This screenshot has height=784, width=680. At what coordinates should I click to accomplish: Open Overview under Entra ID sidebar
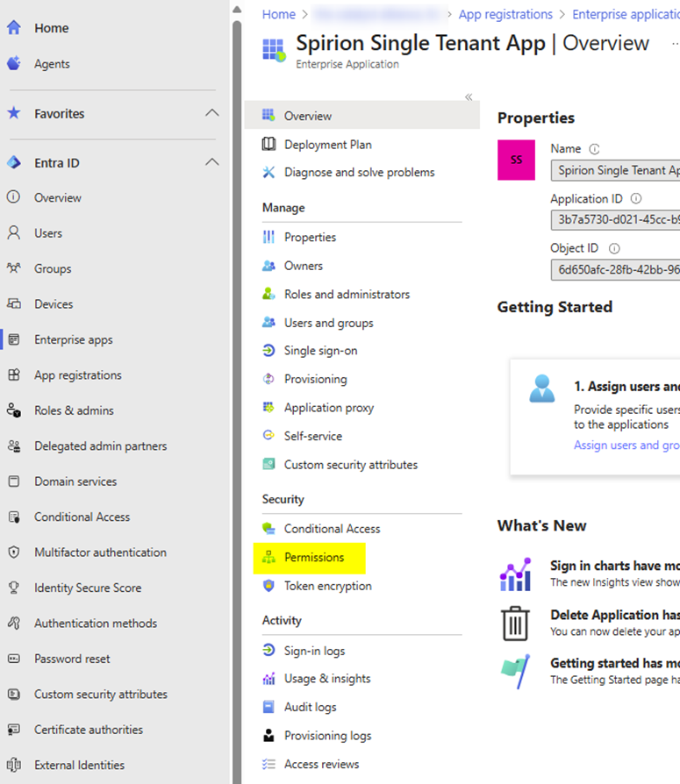click(58, 198)
